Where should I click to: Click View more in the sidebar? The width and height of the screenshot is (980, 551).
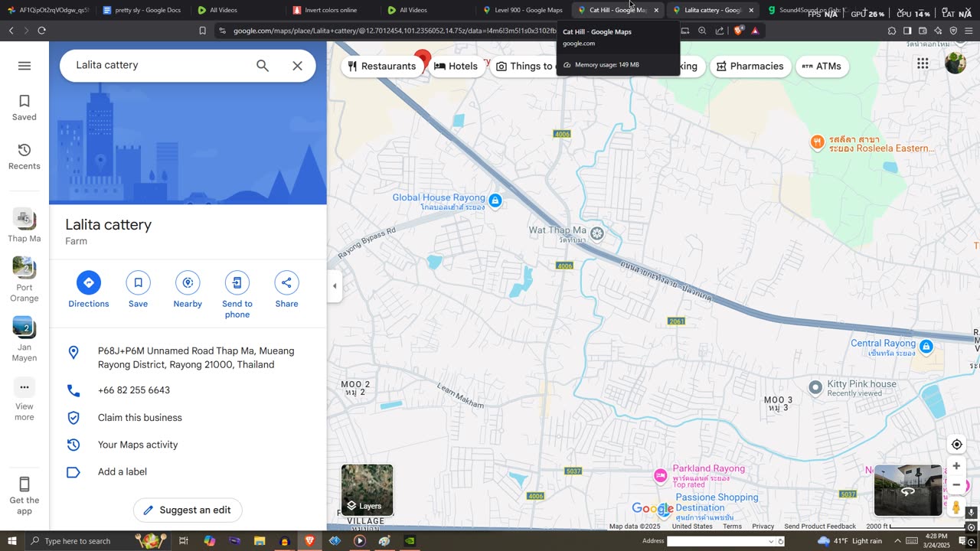click(24, 399)
